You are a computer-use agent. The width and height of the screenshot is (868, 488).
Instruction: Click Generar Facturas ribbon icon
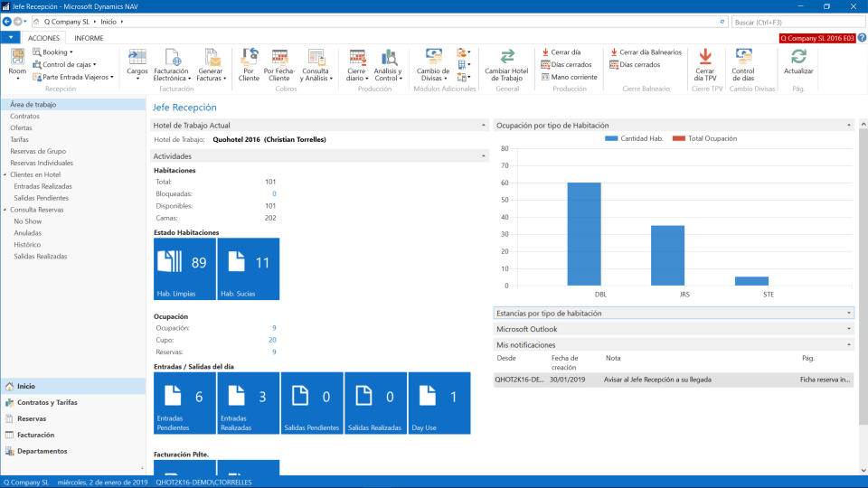click(x=211, y=64)
